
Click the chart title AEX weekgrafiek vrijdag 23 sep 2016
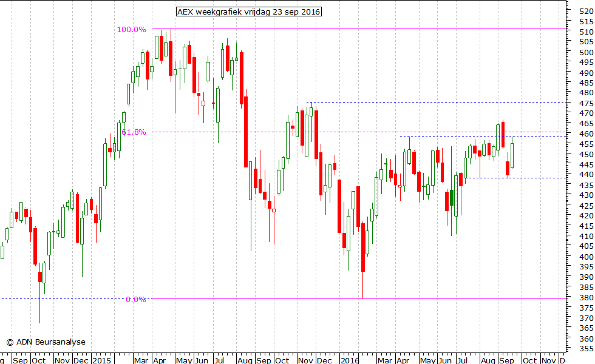coord(249,12)
